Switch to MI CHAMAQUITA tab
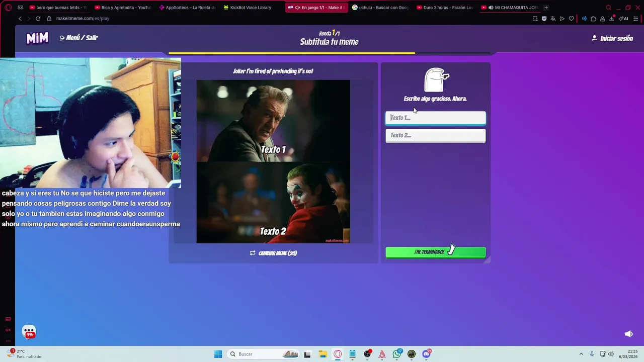This screenshot has width=644, height=362. tap(509, 8)
